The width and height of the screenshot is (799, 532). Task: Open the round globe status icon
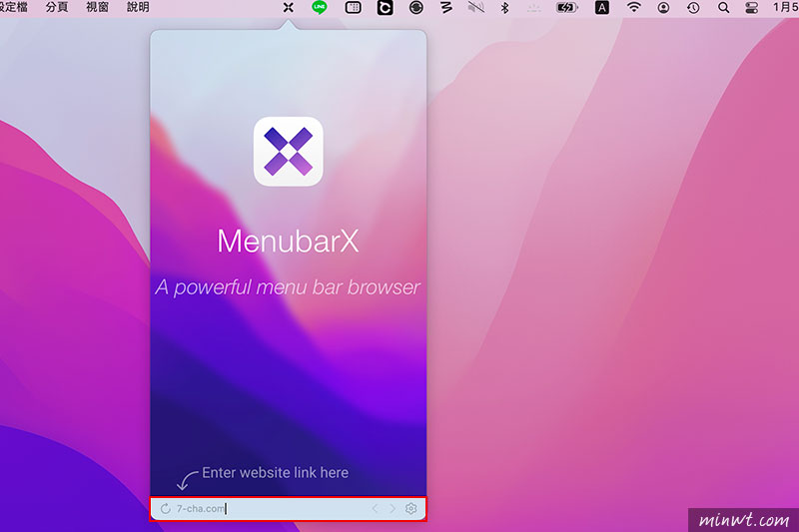point(416,7)
